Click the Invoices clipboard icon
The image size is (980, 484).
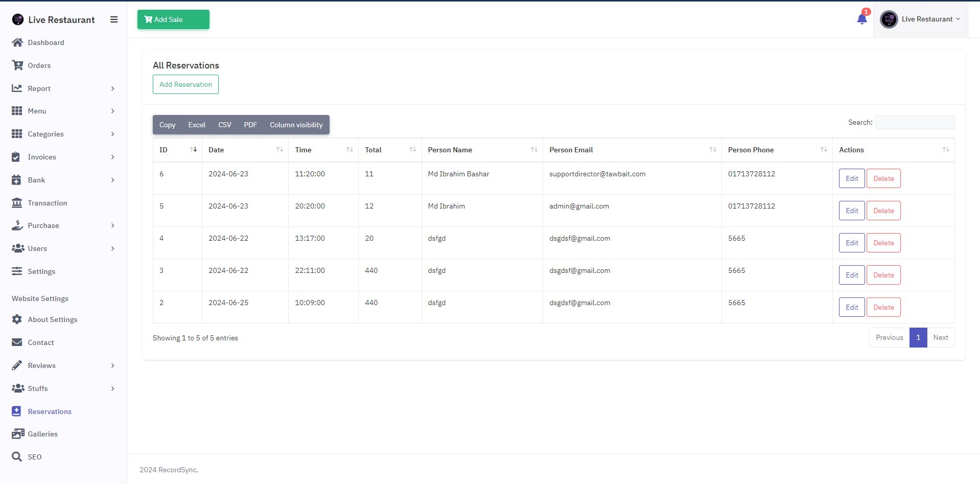point(16,157)
